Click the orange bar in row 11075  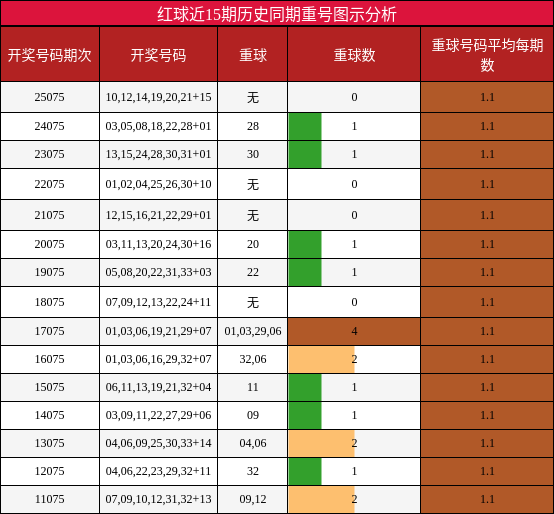321,499
